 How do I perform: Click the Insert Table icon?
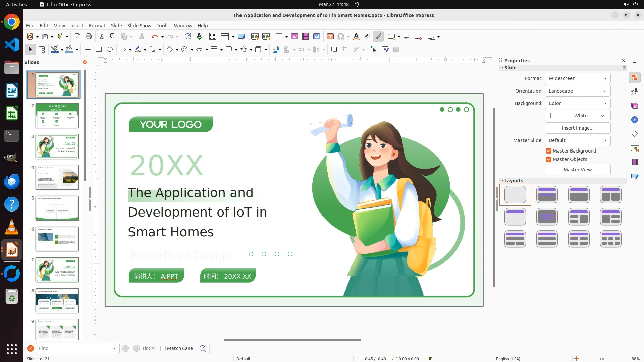point(279,37)
